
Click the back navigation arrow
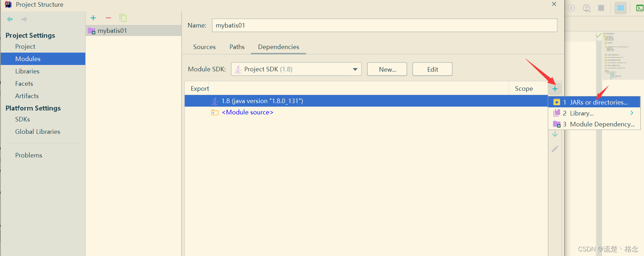click(x=10, y=19)
